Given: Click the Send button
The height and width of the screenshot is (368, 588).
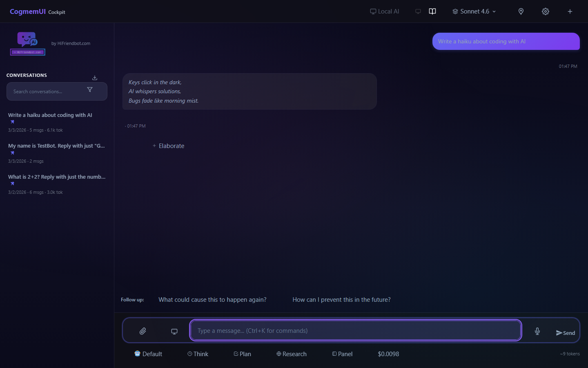Looking at the screenshot, I should [566, 333].
